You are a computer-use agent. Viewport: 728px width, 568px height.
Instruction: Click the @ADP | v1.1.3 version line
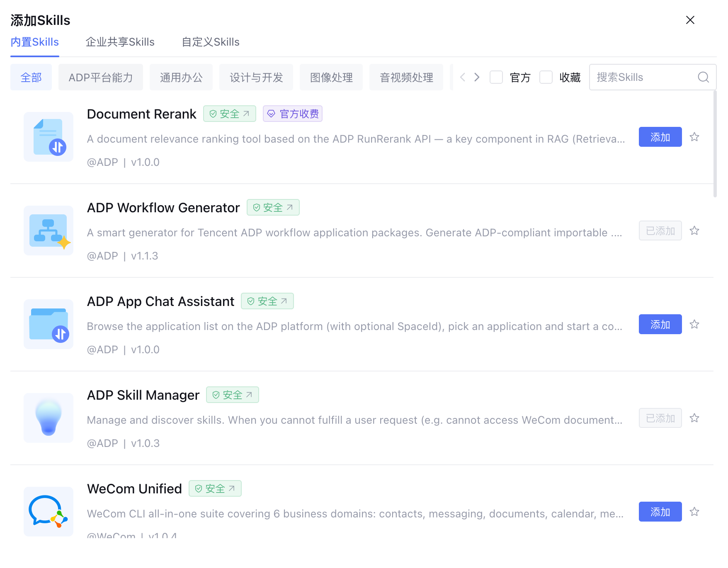[122, 256]
